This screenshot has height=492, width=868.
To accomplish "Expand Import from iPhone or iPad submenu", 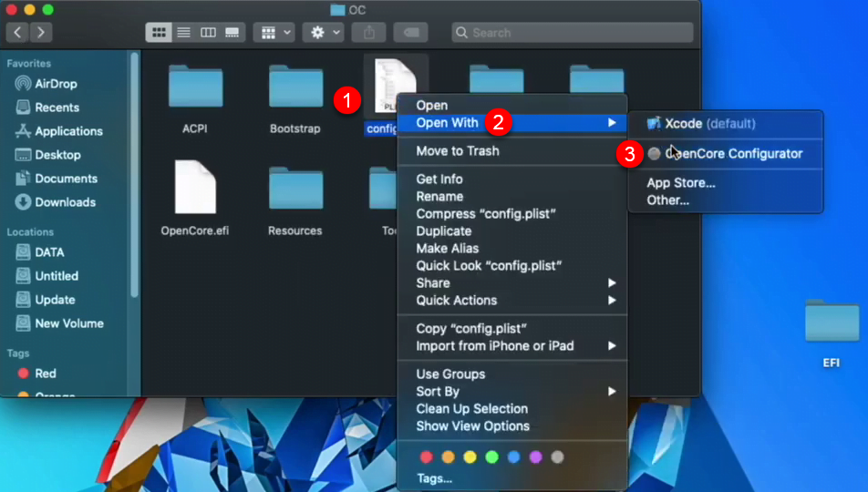I will 512,346.
